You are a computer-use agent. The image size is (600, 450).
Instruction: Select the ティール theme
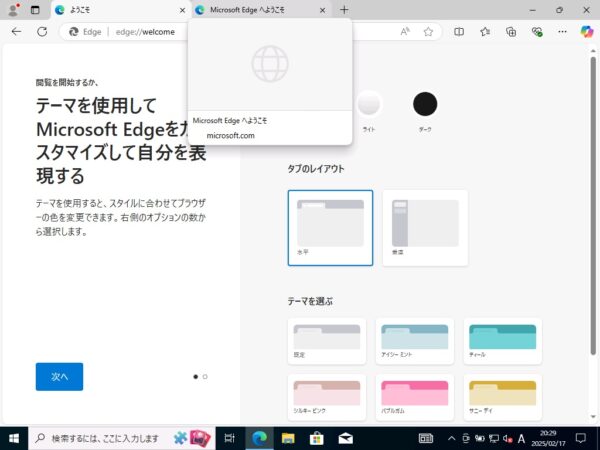(503, 341)
